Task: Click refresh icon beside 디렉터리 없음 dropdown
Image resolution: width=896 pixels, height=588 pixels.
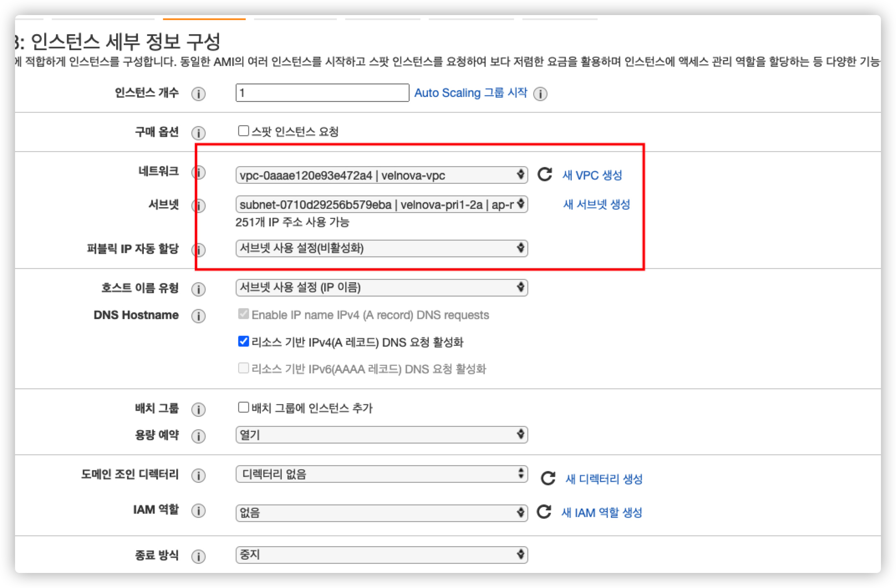Action: [548, 478]
